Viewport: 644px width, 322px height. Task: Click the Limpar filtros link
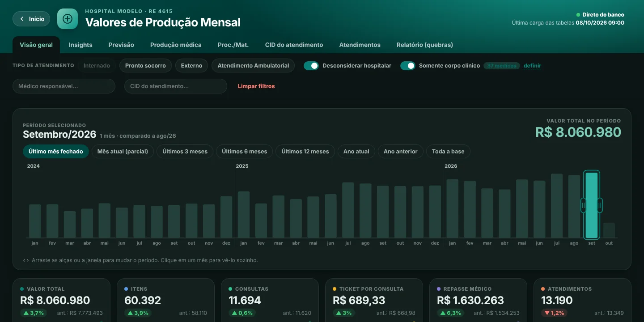point(256,86)
